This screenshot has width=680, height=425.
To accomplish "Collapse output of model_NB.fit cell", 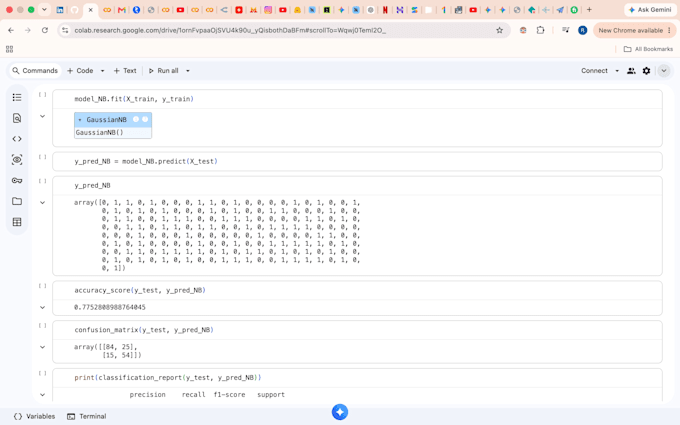I will (x=42, y=116).
